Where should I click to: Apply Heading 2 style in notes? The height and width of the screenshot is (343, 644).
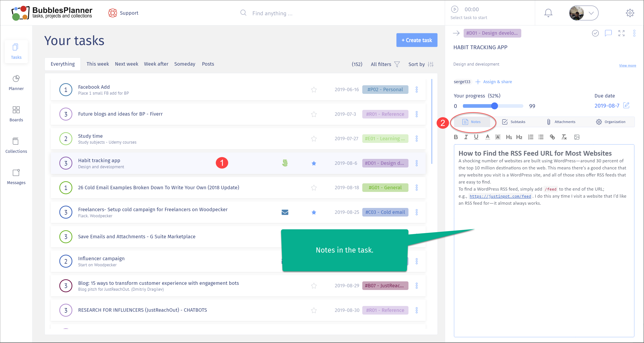(519, 137)
